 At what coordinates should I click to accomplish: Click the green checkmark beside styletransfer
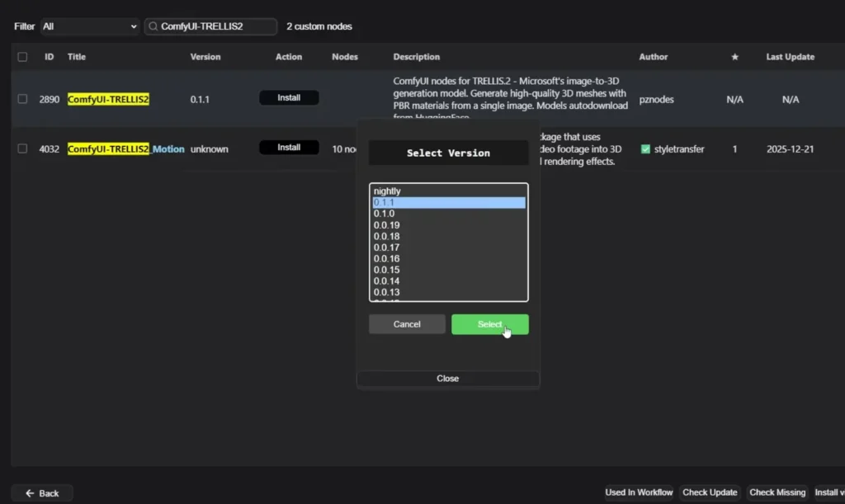[645, 149]
